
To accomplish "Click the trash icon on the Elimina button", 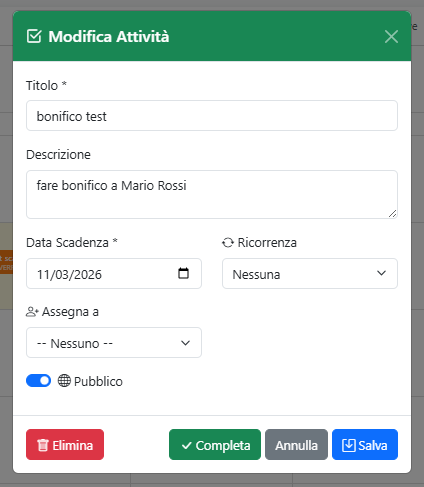I will coord(43,445).
